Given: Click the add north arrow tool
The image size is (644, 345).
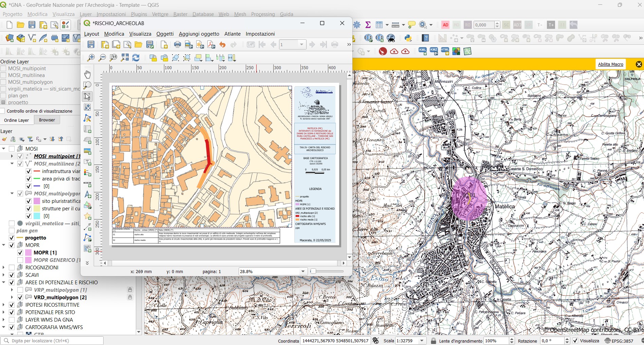Looking at the screenshot, I should (87, 194).
